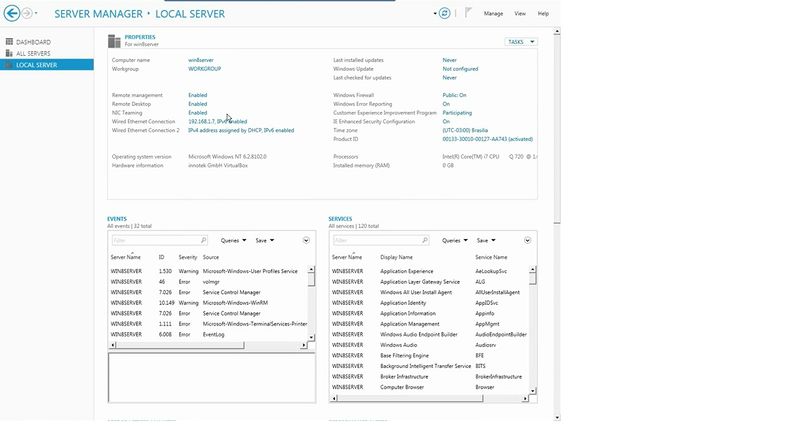Click the Dashboard icon in sidebar
Image resolution: width=800 pixels, height=432 pixels.
point(9,42)
